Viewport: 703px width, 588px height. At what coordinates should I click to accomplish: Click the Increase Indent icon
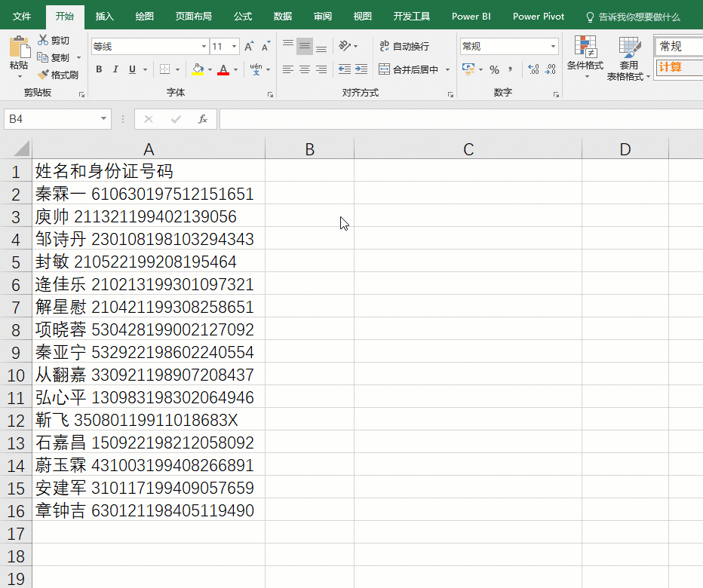point(361,69)
